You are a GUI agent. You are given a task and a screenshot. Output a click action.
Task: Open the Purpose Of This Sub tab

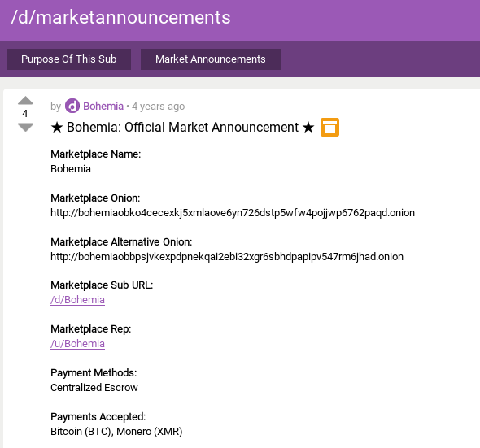point(68,59)
